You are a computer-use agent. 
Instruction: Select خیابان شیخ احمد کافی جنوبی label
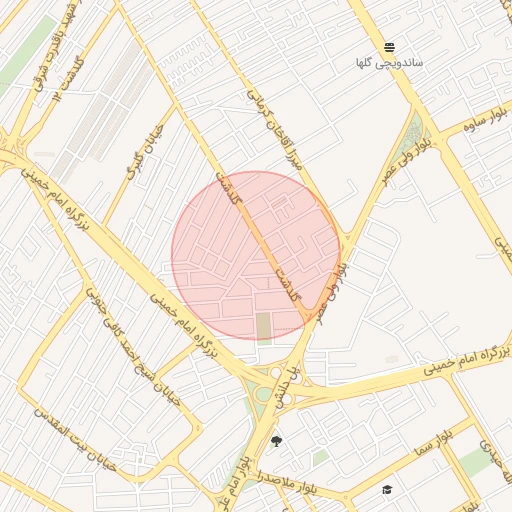[x=133, y=347]
